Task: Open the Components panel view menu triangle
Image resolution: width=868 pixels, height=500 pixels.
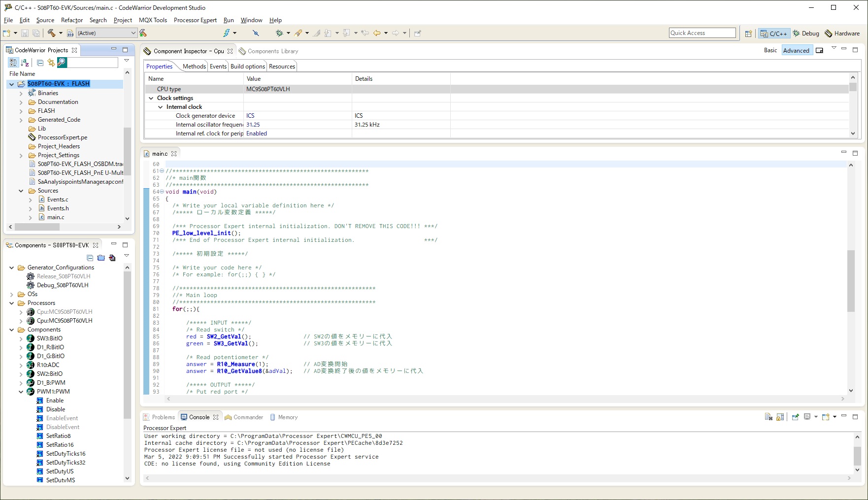Action: pyautogui.click(x=126, y=256)
